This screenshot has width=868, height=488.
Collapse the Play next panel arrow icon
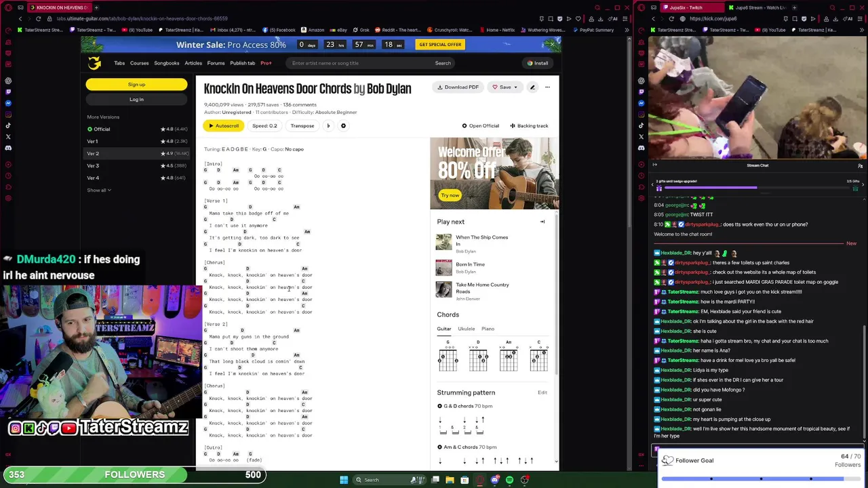[x=542, y=222]
